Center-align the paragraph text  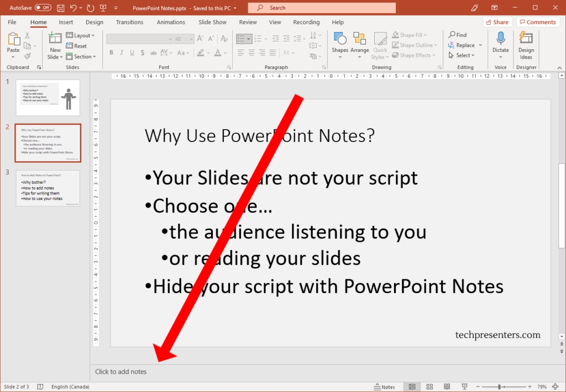coord(251,52)
